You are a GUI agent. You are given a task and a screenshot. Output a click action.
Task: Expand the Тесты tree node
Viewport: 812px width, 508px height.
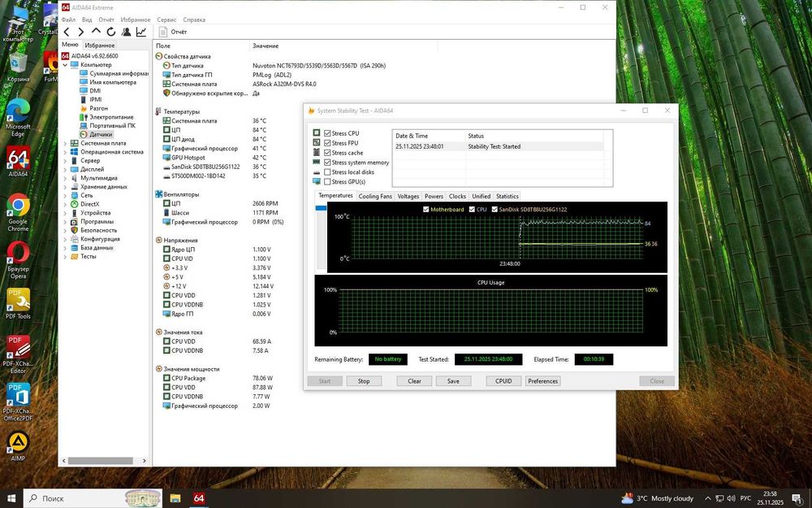coord(65,257)
